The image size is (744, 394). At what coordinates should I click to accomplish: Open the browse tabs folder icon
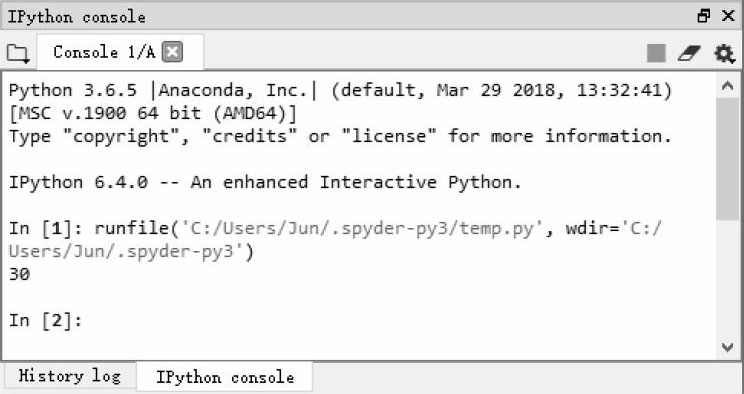coord(18,53)
